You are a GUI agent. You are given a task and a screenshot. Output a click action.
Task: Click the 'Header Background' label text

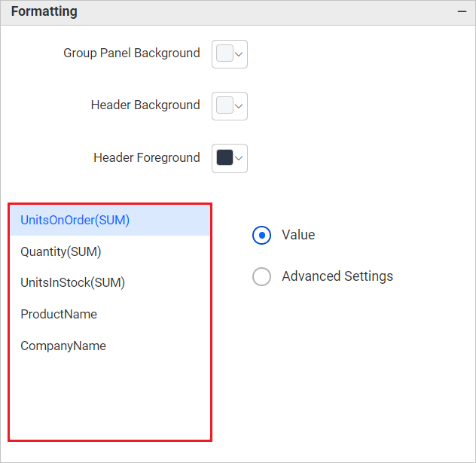click(145, 105)
